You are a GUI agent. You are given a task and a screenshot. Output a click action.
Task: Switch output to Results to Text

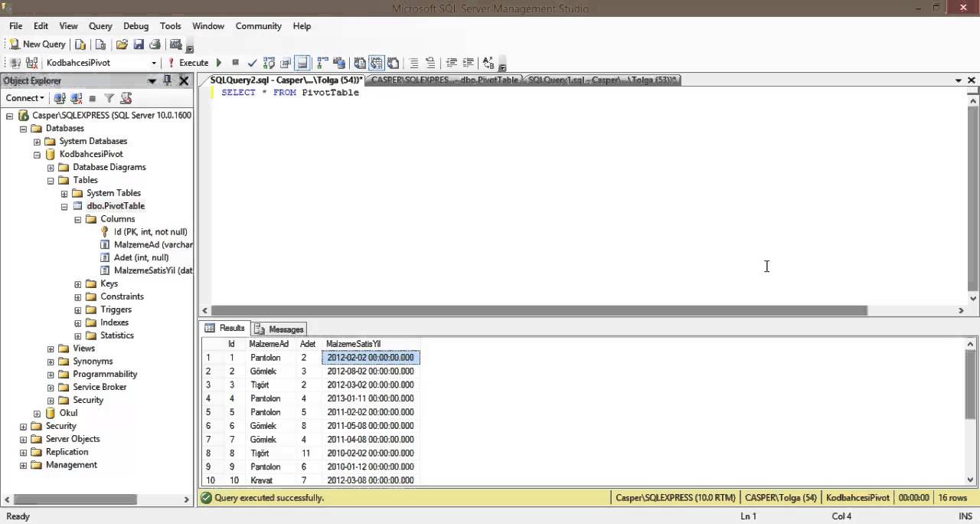[359, 63]
